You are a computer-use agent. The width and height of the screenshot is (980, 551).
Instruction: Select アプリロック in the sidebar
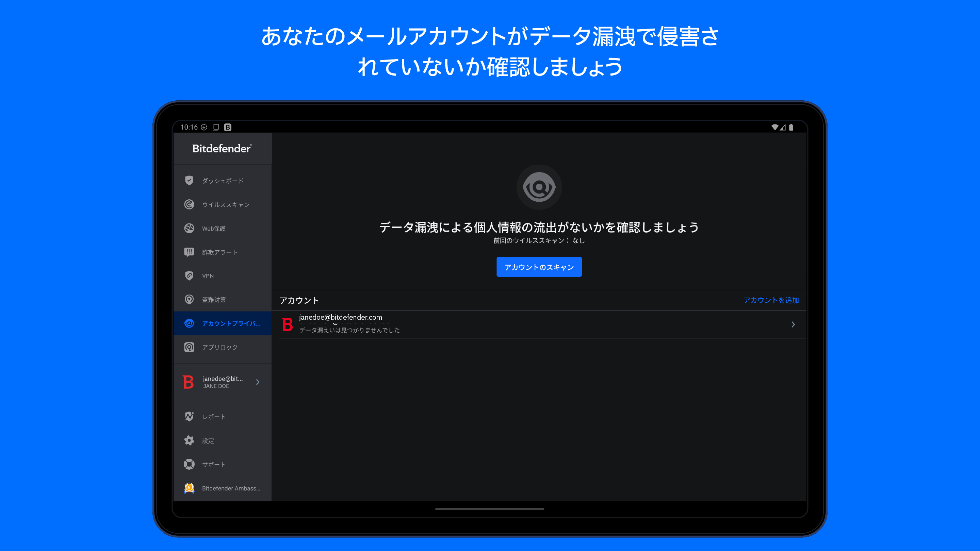[x=223, y=347]
